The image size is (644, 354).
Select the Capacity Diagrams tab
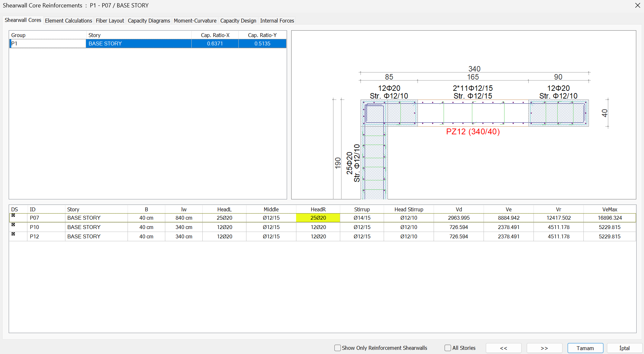click(149, 20)
